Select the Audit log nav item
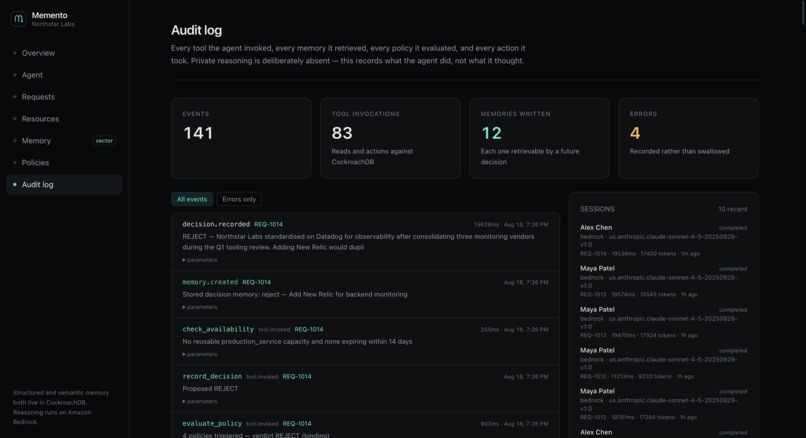 [x=64, y=185]
